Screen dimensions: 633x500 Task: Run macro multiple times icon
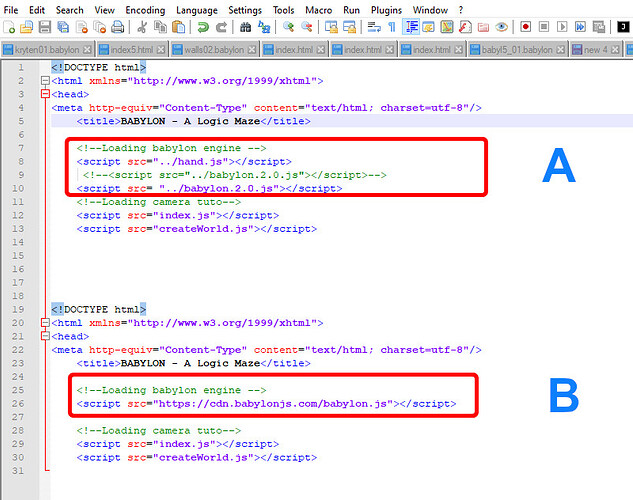(x=580, y=27)
